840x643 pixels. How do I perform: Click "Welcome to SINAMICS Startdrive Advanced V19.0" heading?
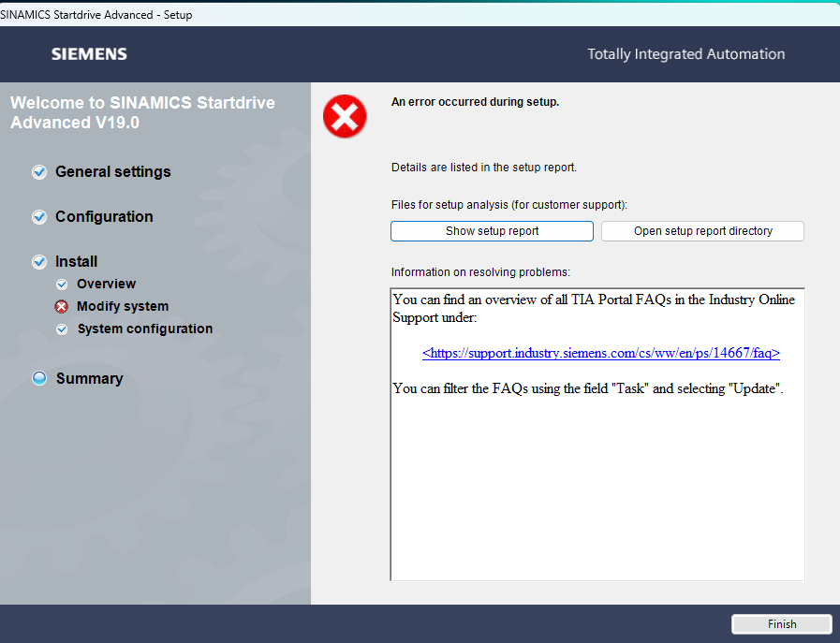[x=142, y=112]
